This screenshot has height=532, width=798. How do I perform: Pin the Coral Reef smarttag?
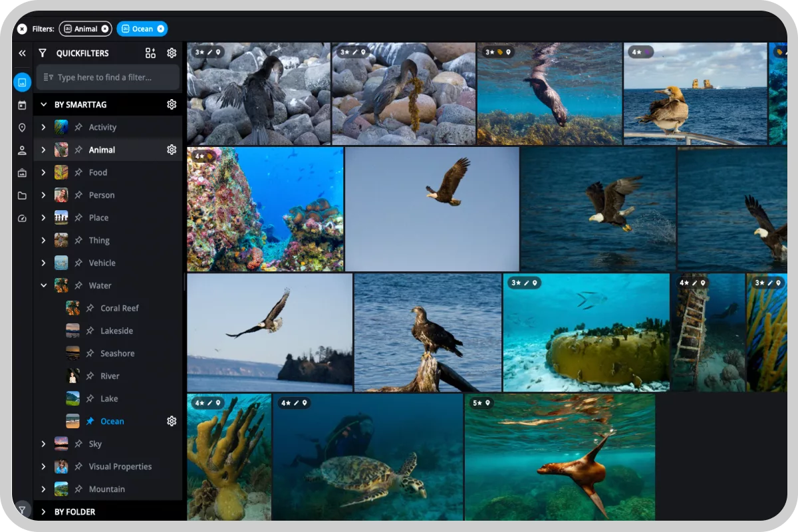(90, 308)
